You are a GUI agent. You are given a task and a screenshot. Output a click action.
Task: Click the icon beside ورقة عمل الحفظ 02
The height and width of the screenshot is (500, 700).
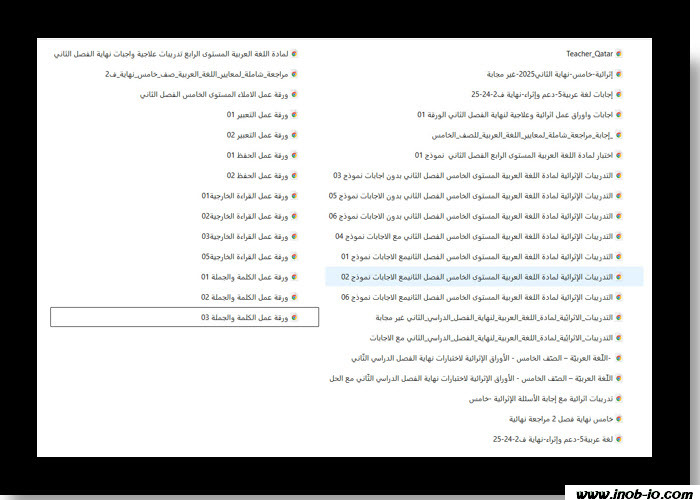tap(295, 175)
